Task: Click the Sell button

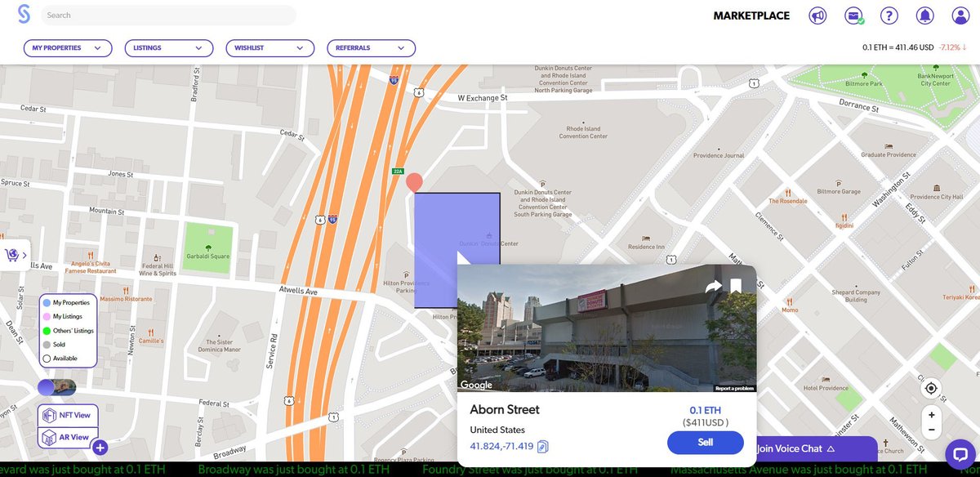Action: click(x=706, y=443)
